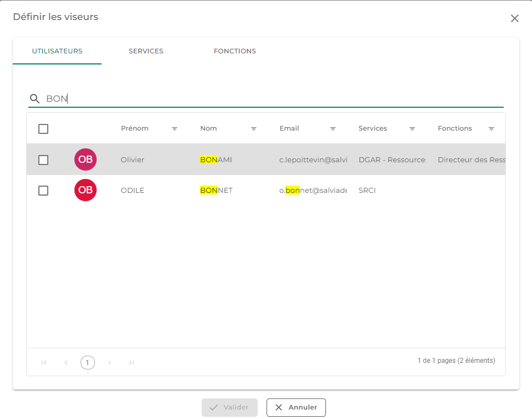This screenshot has width=532, height=419.
Task: Click the magnifier search icon
Action: [34, 98]
